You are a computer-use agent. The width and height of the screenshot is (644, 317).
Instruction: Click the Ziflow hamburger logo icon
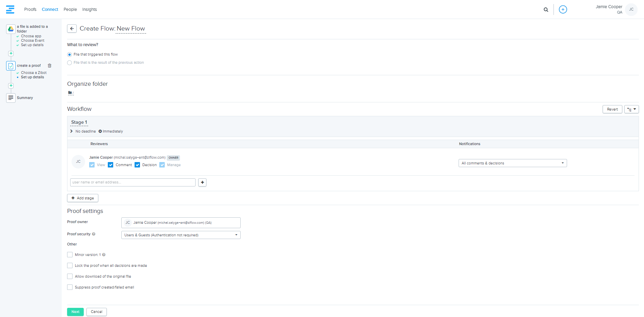point(10,9)
